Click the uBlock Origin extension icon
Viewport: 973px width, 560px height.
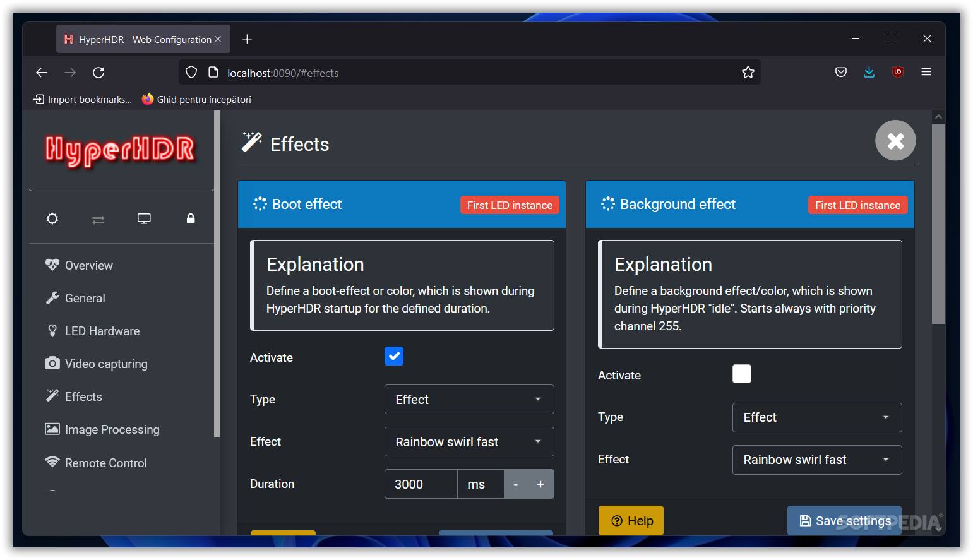coord(898,72)
